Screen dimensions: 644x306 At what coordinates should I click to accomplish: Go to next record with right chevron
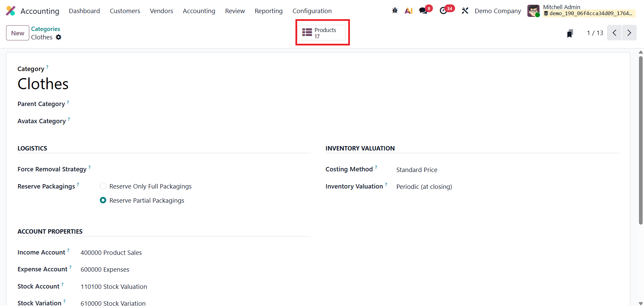[629, 33]
